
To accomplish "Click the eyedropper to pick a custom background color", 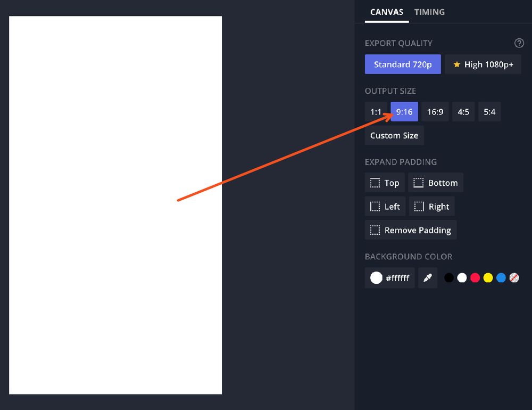I will (428, 277).
